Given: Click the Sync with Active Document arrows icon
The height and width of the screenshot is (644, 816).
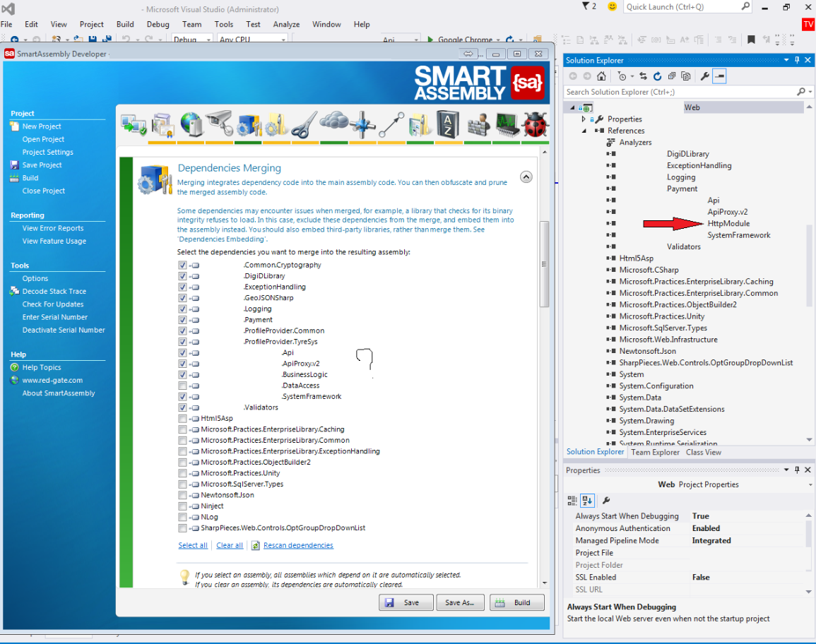Looking at the screenshot, I should (x=643, y=76).
